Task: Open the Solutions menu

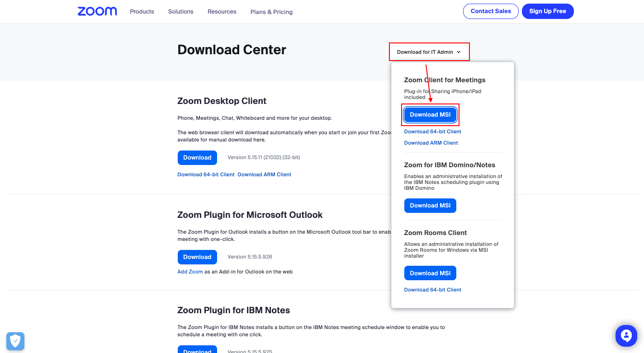Action: click(181, 11)
